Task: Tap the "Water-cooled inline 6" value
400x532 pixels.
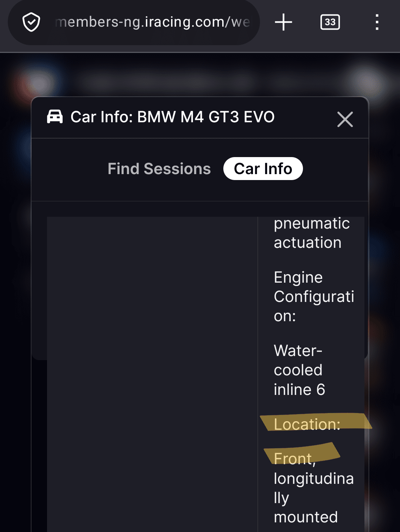Action: pyautogui.click(x=299, y=370)
